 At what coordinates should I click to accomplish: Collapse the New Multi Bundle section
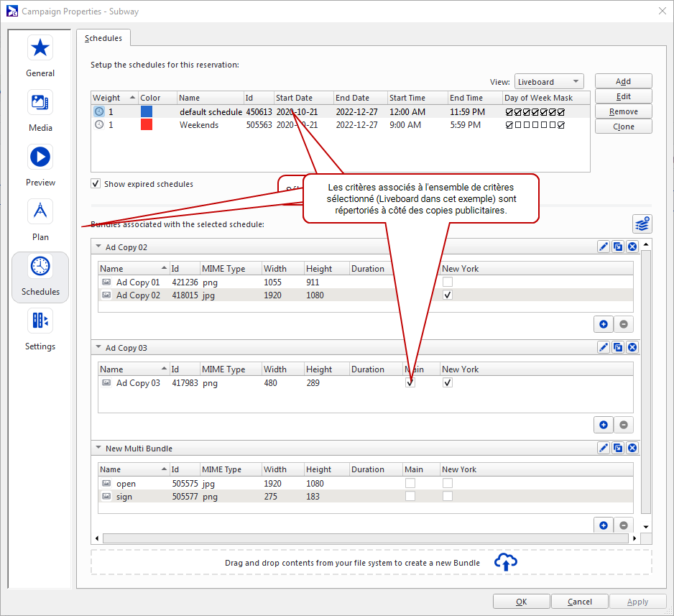point(98,449)
